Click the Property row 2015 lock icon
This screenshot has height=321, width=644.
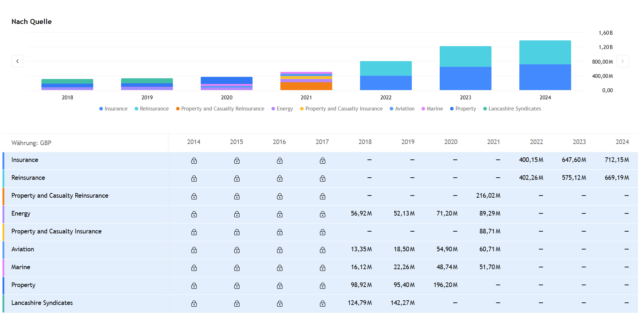pos(237,286)
